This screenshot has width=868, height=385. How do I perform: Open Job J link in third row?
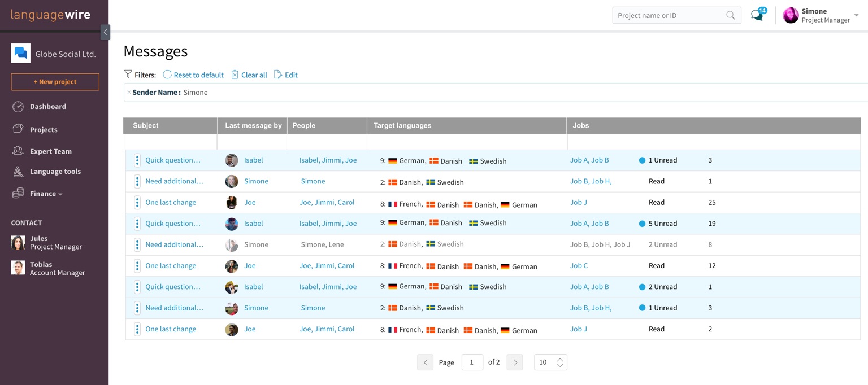click(x=578, y=202)
